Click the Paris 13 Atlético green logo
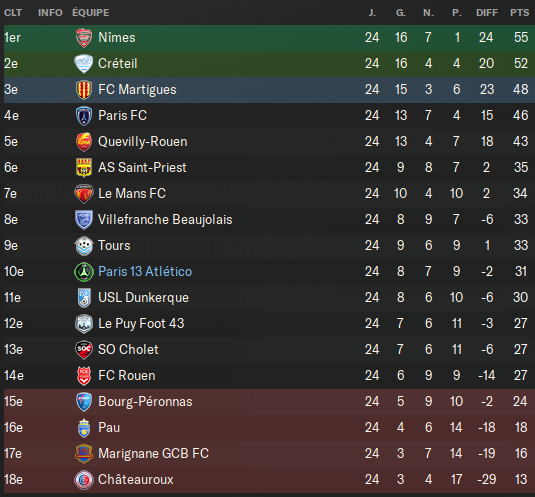The height and width of the screenshot is (497, 535). point(84,272)
